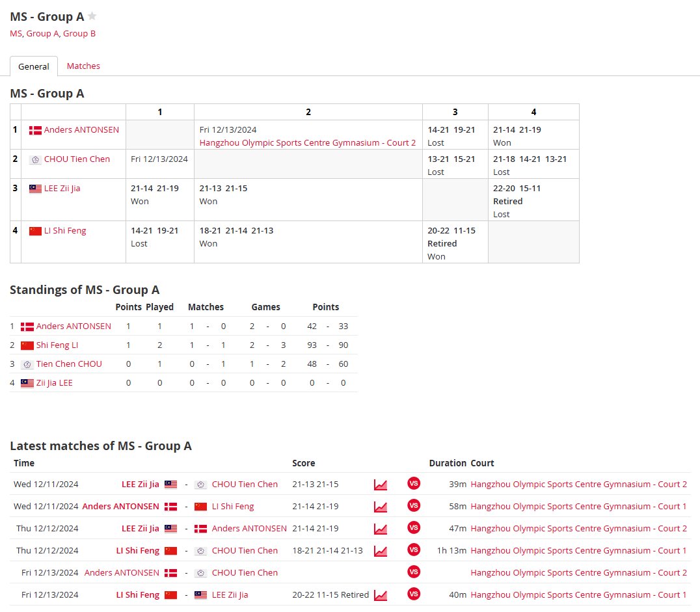The height and width of the screenshot is (612, 700).
Task: Open head-to-head VS icon for LEE vs CHOU match
Action: click(x=414, y=483)
